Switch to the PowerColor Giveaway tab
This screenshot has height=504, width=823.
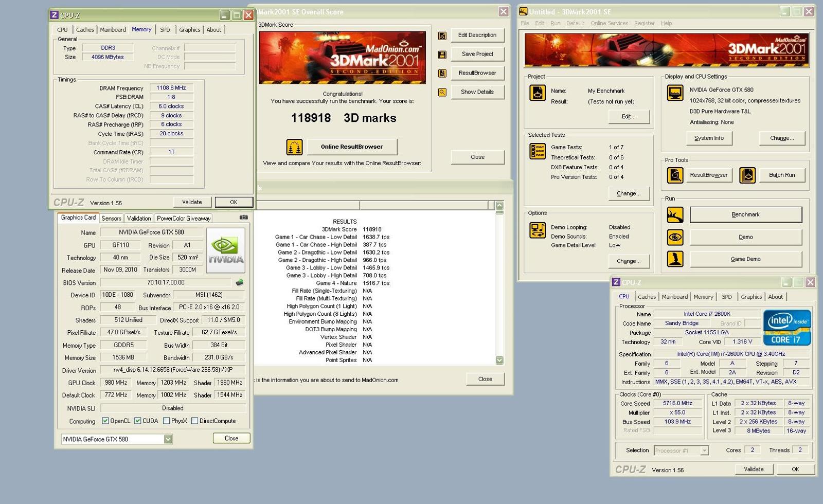pyautogui.click(x=184, y=219)
